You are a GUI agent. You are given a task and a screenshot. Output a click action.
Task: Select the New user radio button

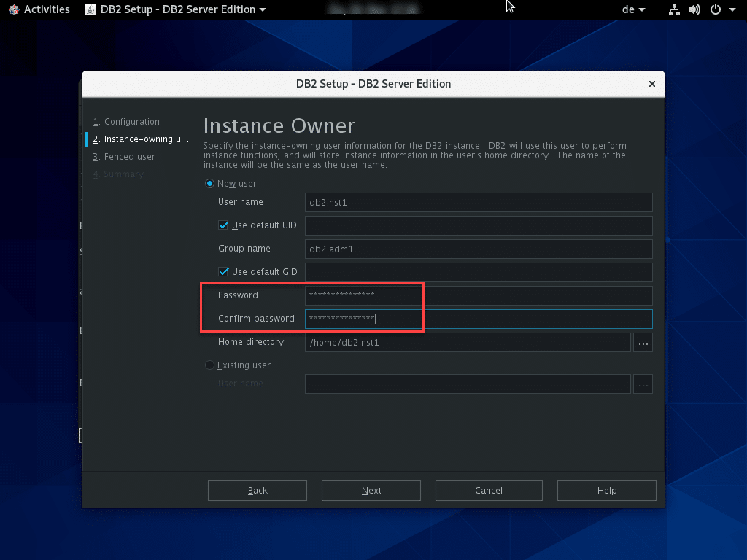[x=210, y=184]
